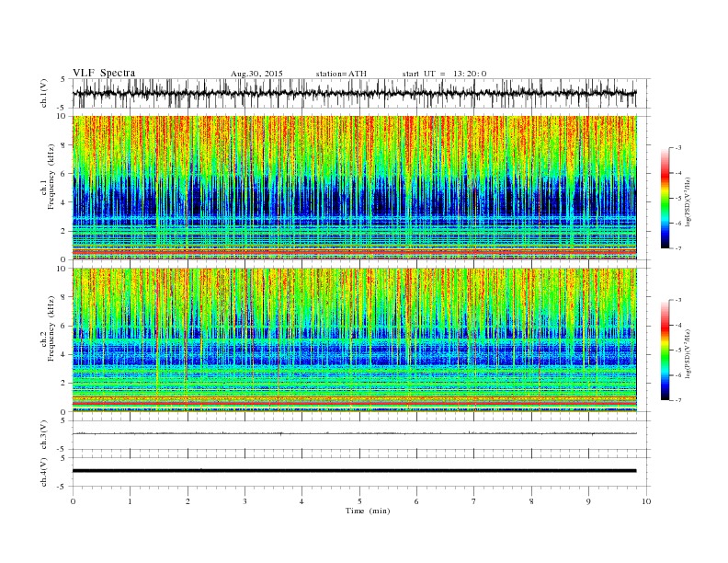728x563 pixels.
Task: Click the thick black ch.4 voltage trace
Action: pyautogui.click(x=355, y=471)
